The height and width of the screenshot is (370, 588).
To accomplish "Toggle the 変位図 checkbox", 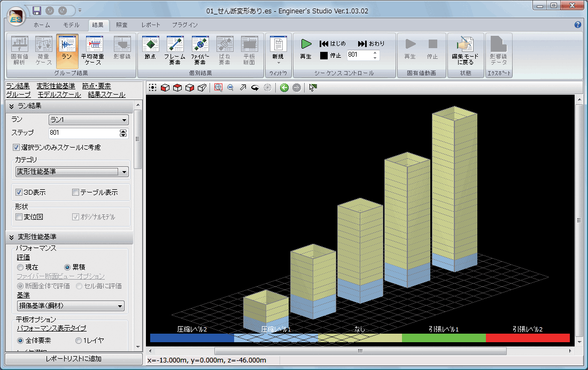I will 19,217.
